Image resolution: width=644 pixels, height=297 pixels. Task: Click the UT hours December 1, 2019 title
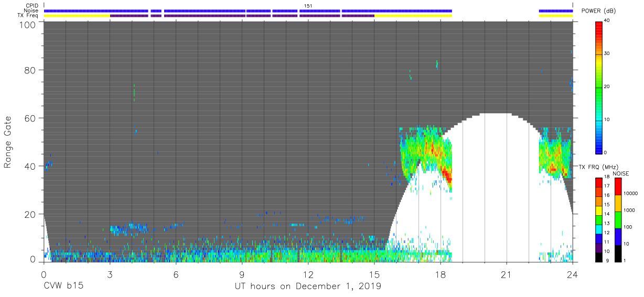[x=307, y=287]
